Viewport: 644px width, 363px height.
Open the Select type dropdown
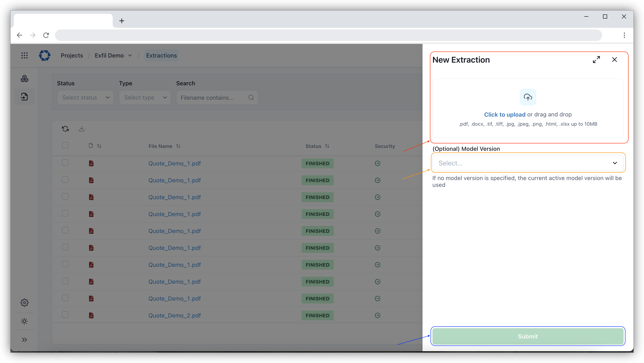[x=145, y=97]
